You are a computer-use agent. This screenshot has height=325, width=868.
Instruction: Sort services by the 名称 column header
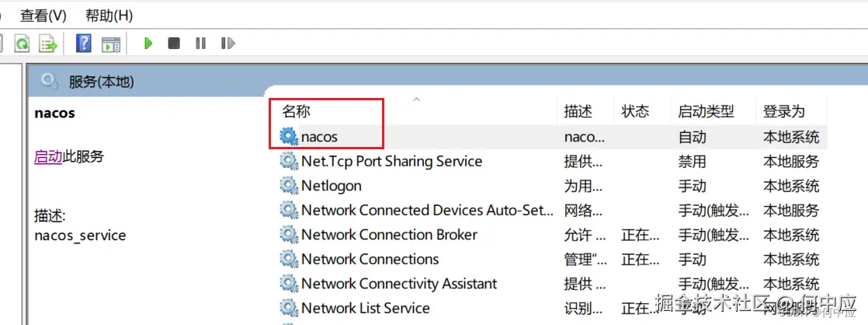[x=297, y=112]
